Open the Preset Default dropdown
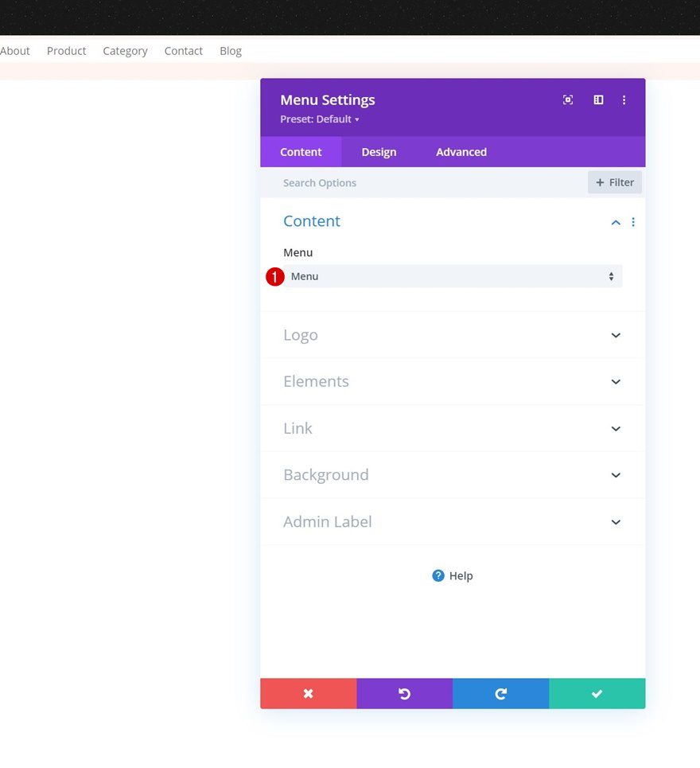Image resolution: width=700 pixels, height=768 pixels. (318, 119)
